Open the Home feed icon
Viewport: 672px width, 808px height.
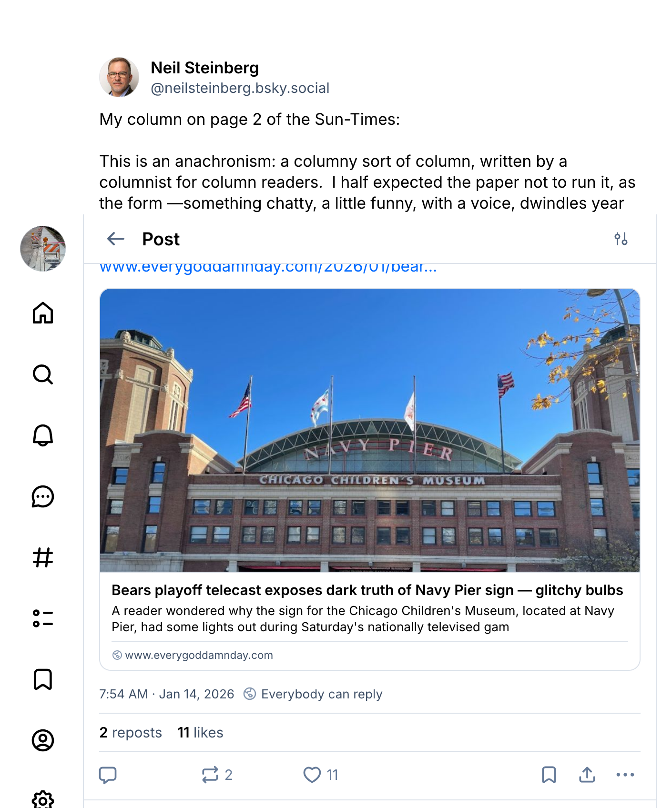coord(43,313)
